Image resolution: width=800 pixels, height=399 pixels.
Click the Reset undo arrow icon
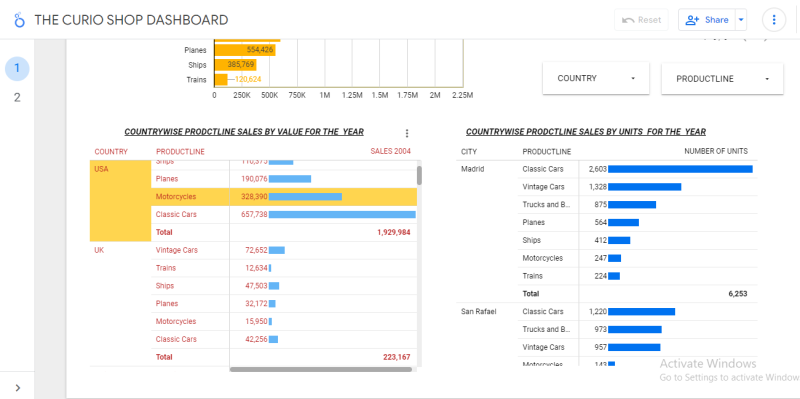click(x=628, y=20)
